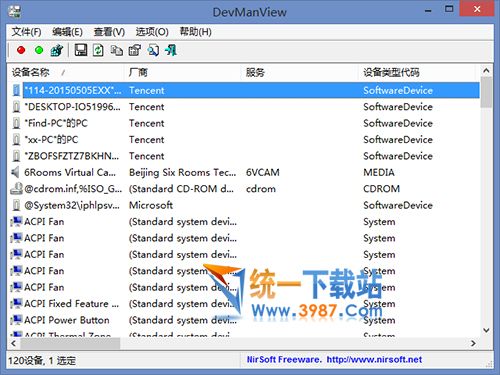Click the CD-ROM drive icon next to @cdrom.inf
This screenshot has width=500, height=375.
coord(16,189)
